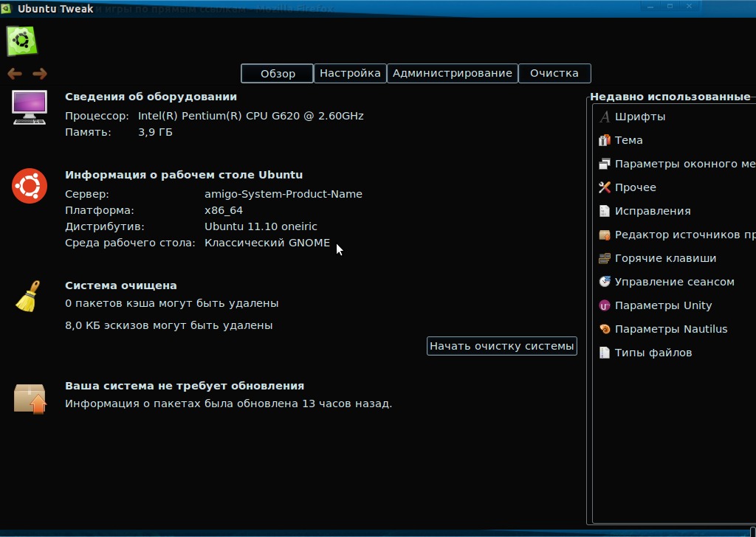This screenshot has height=537, width=756.
Task: Click amigo-System-Product-Name server value
Action: [283, 194]
